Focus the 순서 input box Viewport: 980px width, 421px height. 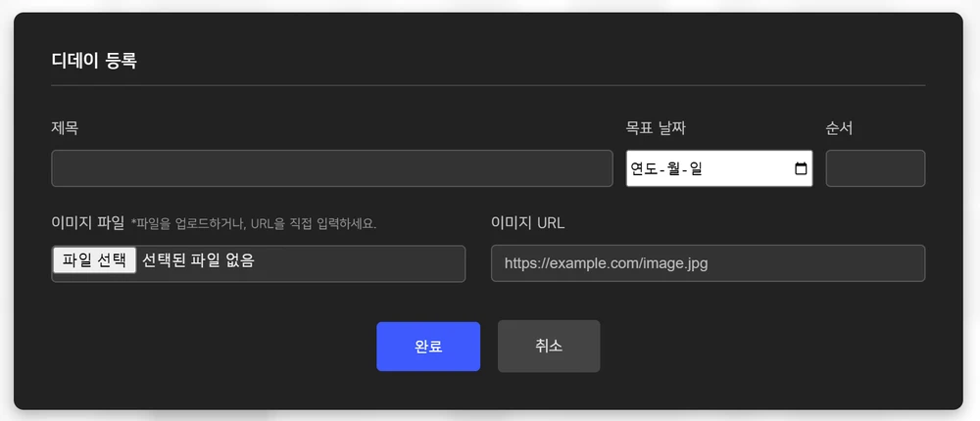click(x=874, y=168)
